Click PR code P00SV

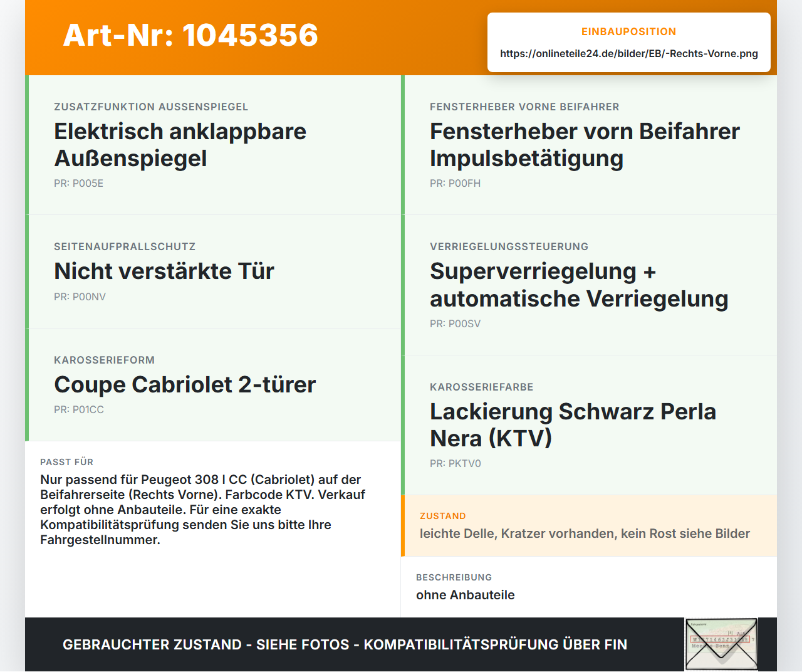tap(456, 323)
